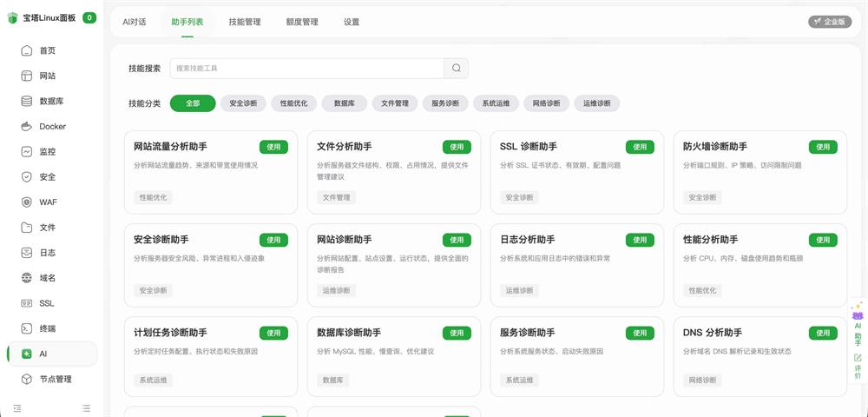The height and width of the screenshot is (417, 868).
Task: Select the 性能优化 category filter
Action: coord(293,103)
